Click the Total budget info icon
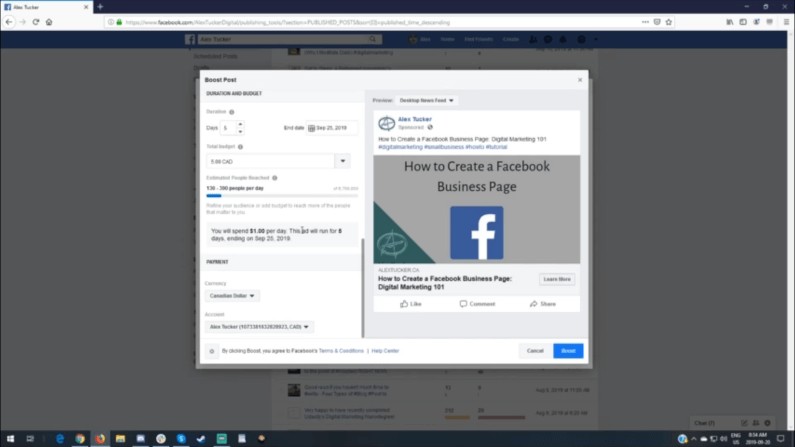Screen dimensions: 795x447 (x=240, y=146)
